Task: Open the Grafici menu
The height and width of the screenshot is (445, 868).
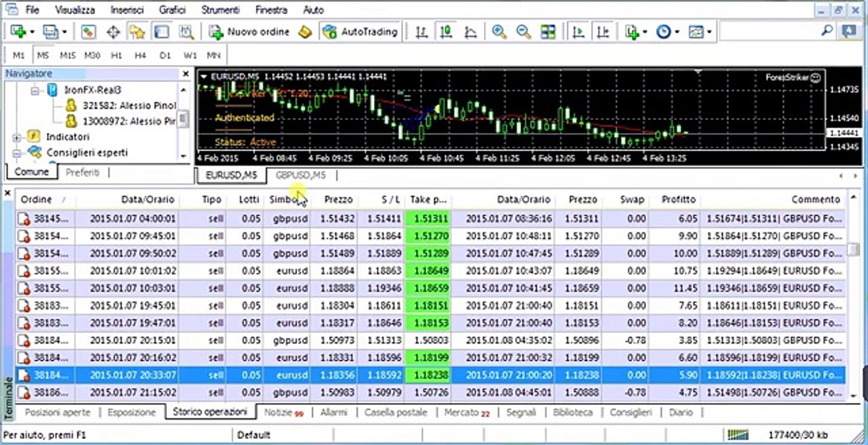Action: pos(174,10)
